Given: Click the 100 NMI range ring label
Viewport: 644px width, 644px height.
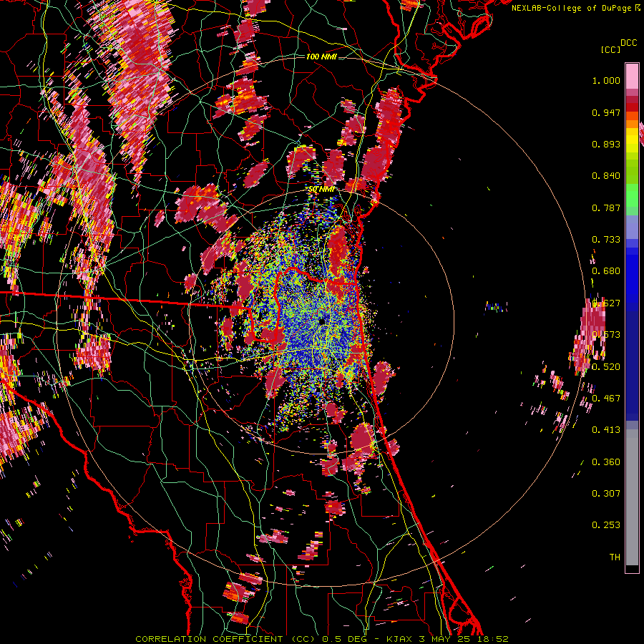Looking at the screenshot, I should click(x=321, y=57).
